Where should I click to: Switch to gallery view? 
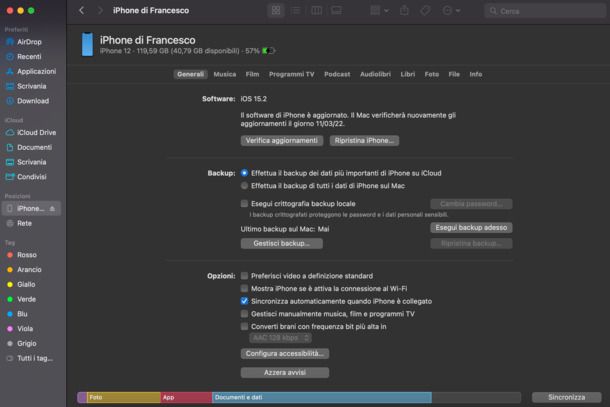(337, 11)
